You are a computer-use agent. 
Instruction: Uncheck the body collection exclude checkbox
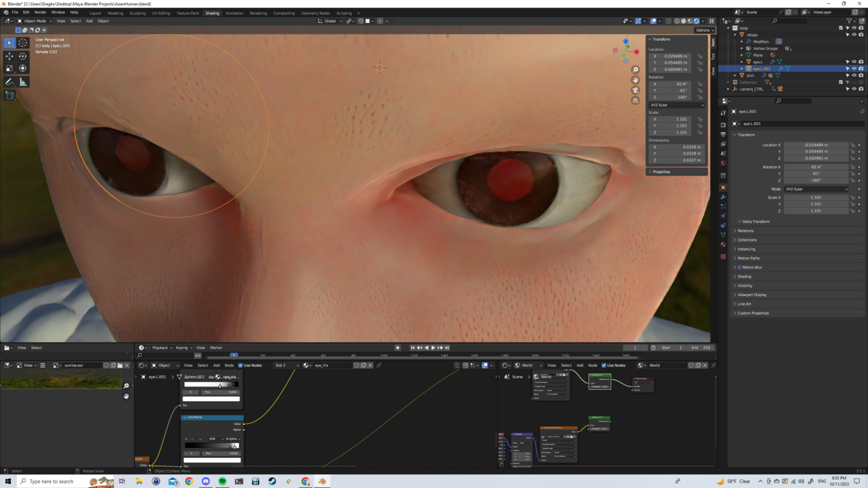[x=841, y=28]
